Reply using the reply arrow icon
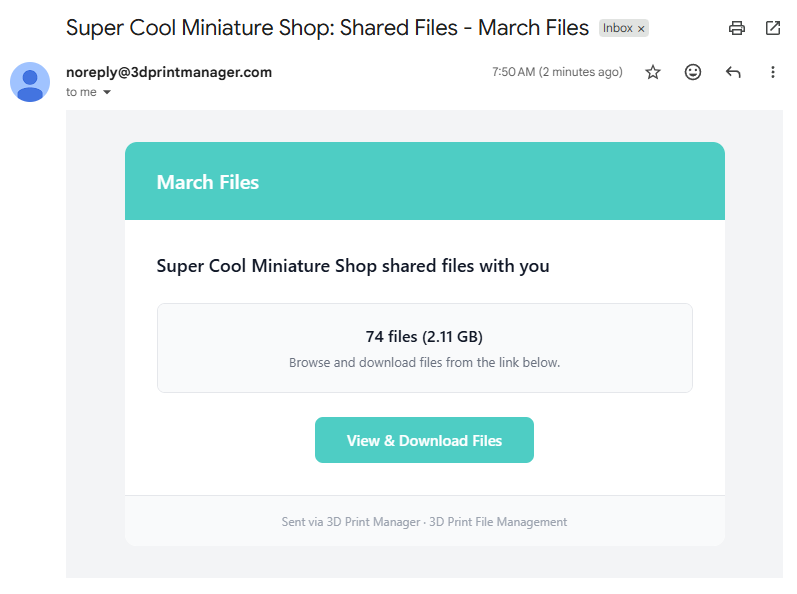Viewport: 797px width, 594px height. [x=732, y=72]
